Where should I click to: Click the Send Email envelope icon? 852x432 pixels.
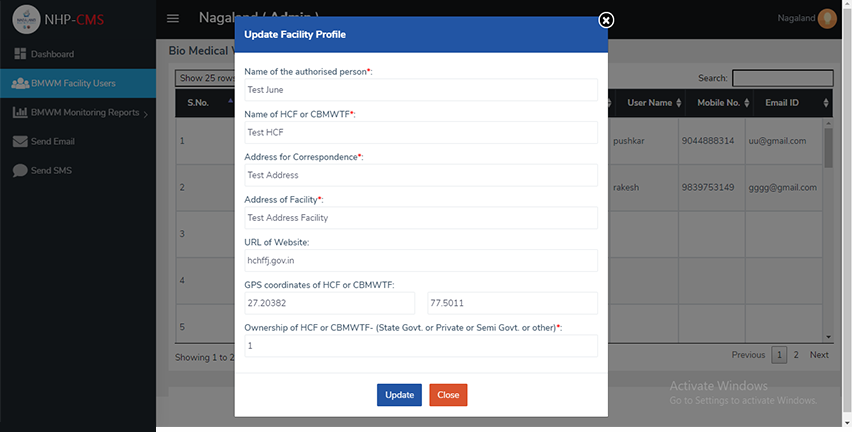pos(20,141)
